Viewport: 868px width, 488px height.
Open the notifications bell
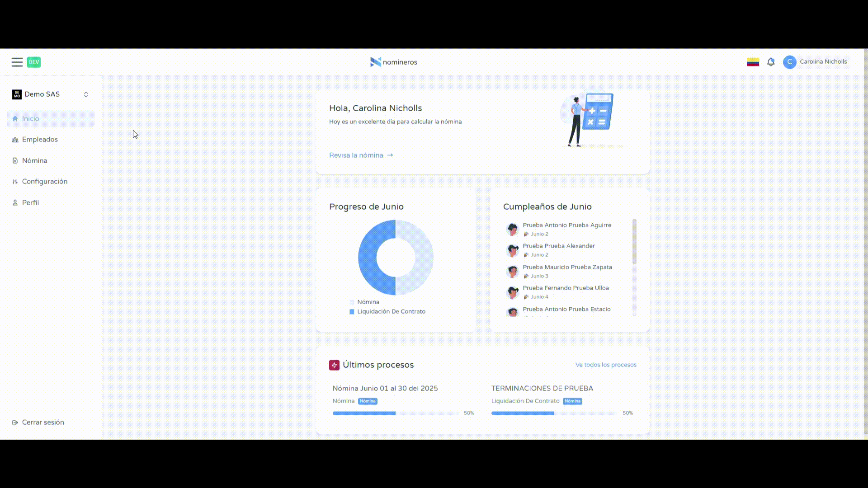(771, 62)
